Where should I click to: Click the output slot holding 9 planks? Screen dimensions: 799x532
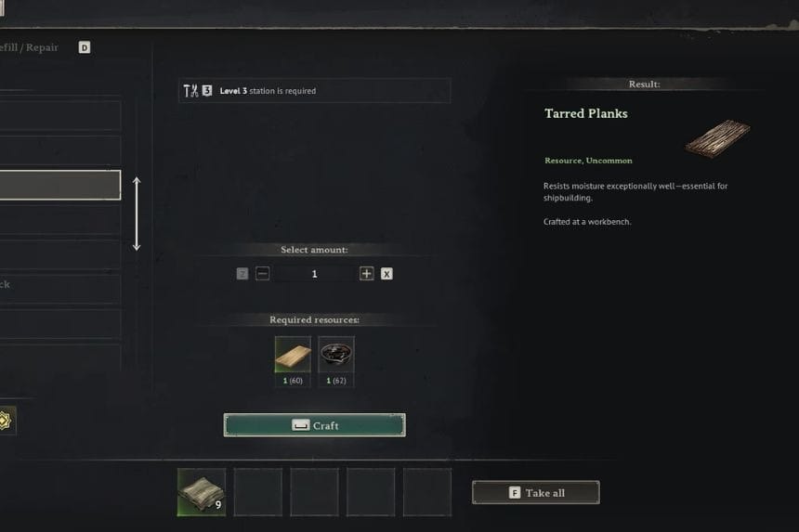point(202,492)
